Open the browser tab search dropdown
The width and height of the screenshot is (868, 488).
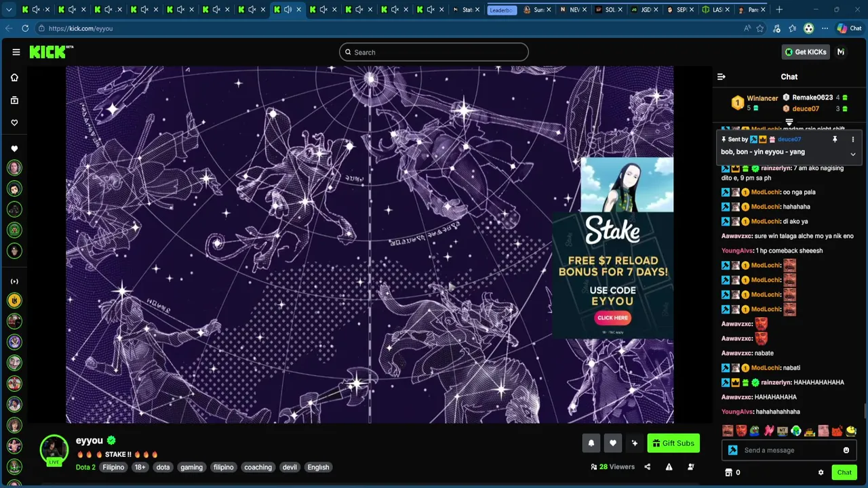point(9,9)
